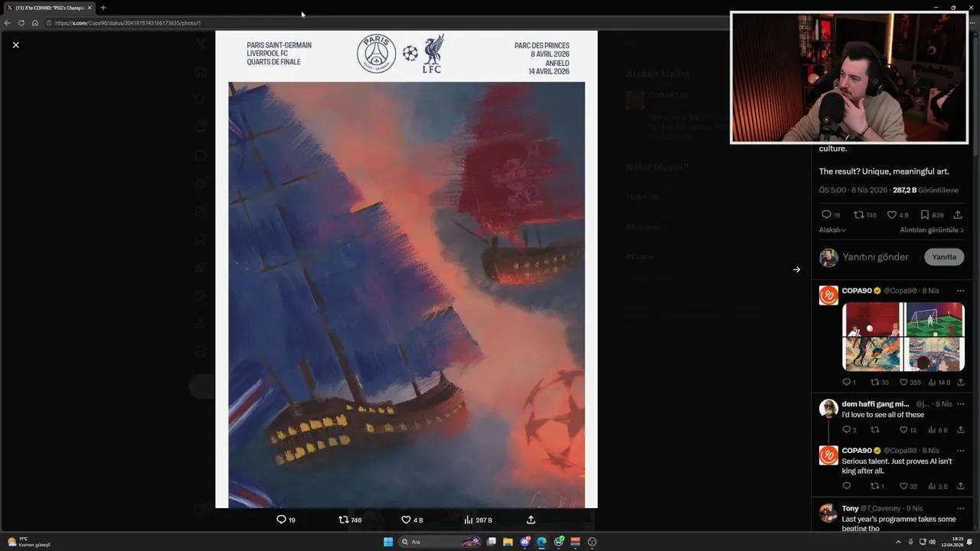
Task: Open Tony's profile name link
Action: (x=851, y=508)
